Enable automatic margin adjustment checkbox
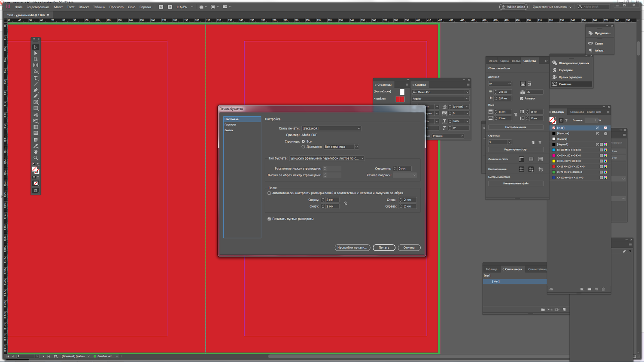This screenshot has height=362, width=644. point(270,193)
